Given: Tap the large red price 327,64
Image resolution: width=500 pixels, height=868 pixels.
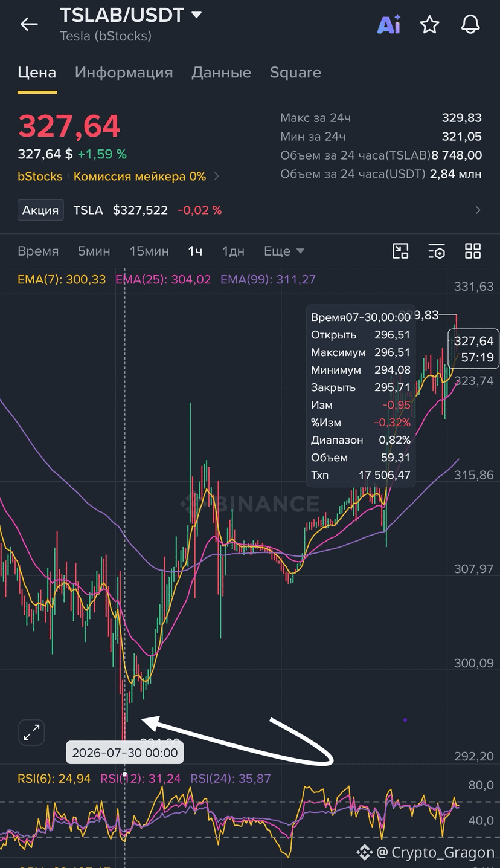Looking at the screenshot, I should pos(69,127).
